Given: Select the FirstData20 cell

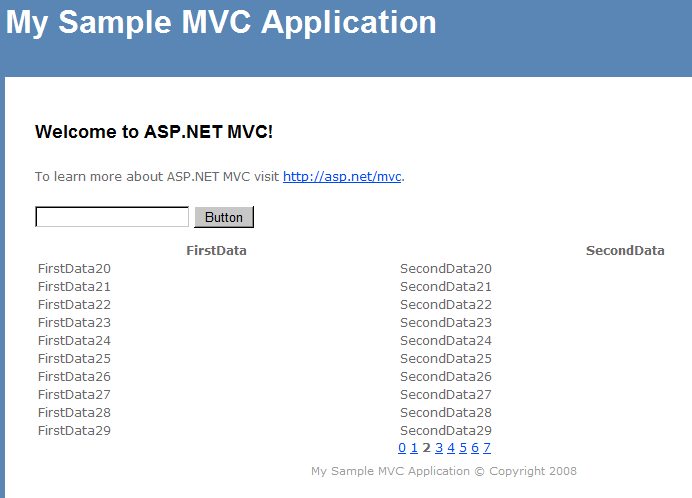Looking at the screenshot, I should 74,268.
